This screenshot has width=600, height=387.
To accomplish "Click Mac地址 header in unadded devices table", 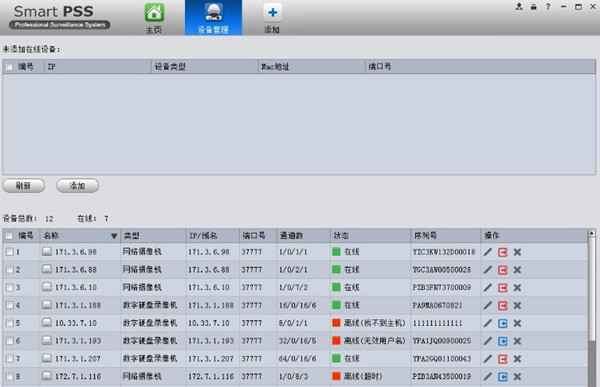I will pyautogui.click(x=311, y=67).
